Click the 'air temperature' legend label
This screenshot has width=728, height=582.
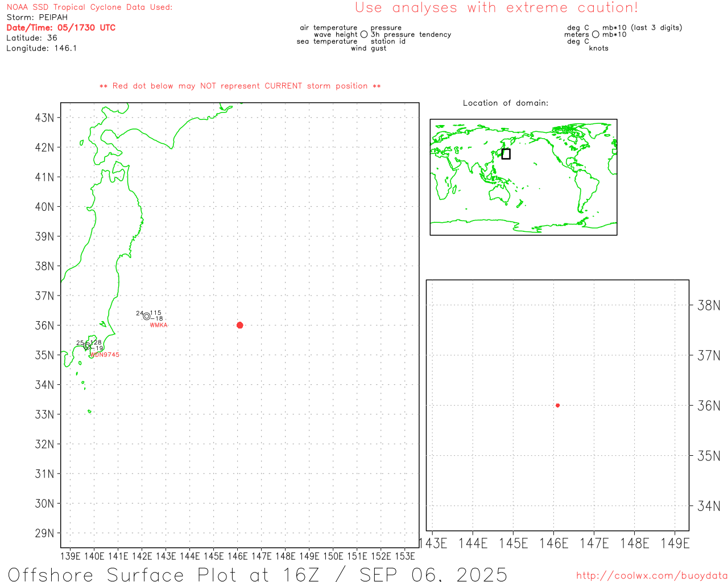[329, 28]
